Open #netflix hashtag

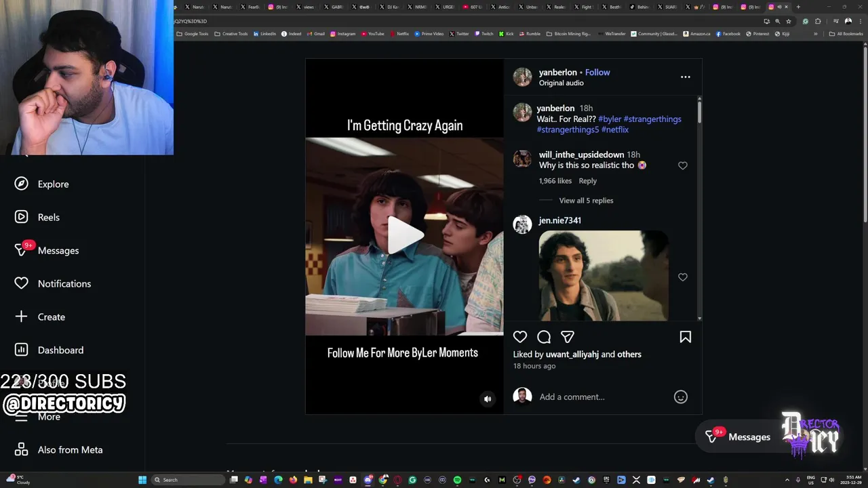tap(615, 130)
